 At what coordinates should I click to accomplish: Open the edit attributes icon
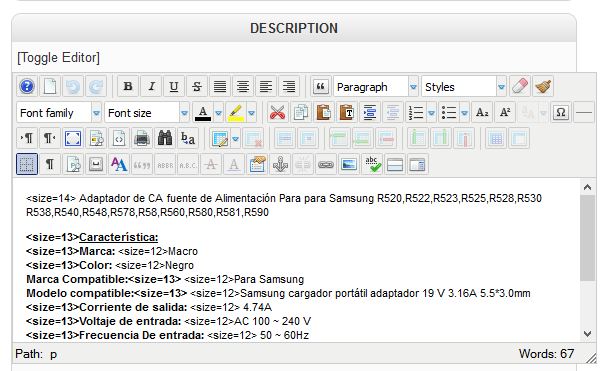tap(257, 164)
